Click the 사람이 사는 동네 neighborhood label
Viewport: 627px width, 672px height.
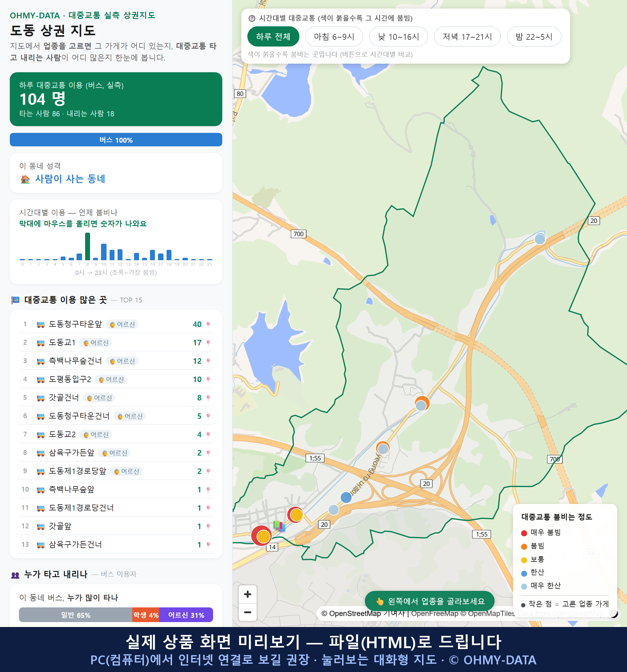tap(70, 179)
